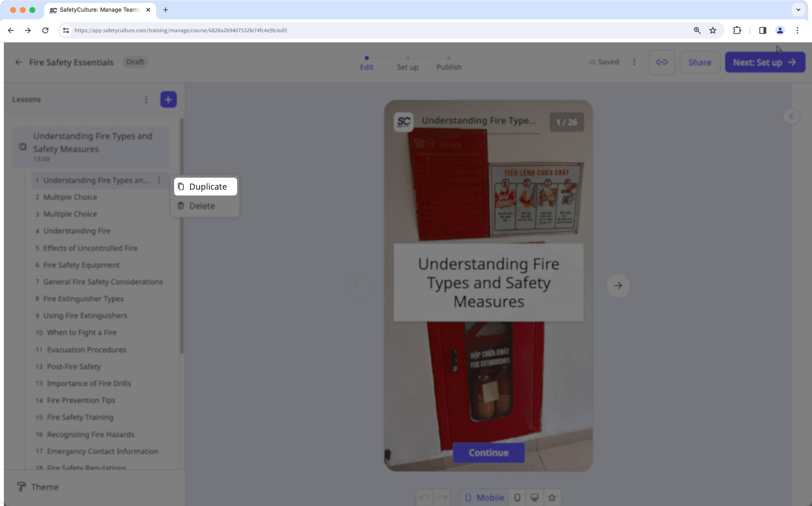Choose Delete from the context menu
The height and width of the screenshot is (506, 812).
pyautogui.click(x=202, y=206)
